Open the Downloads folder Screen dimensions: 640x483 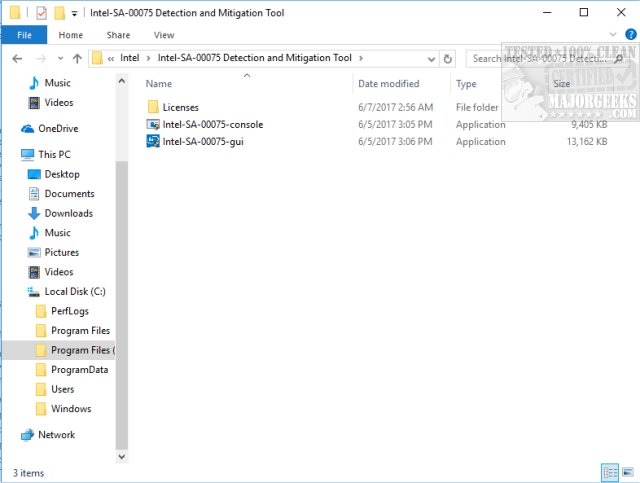coord(69,214)
